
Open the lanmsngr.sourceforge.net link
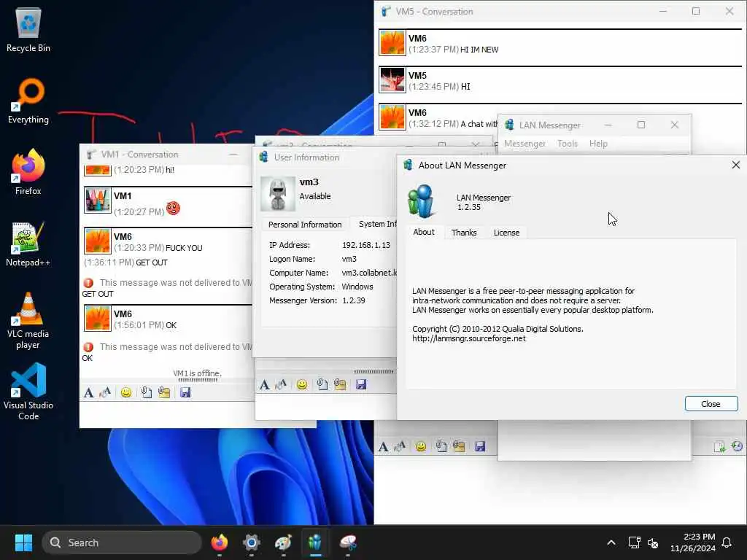469,338
